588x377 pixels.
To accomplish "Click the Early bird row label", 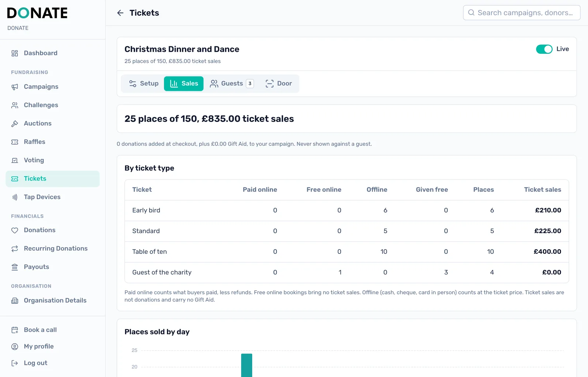I will (x=146, y=210).
